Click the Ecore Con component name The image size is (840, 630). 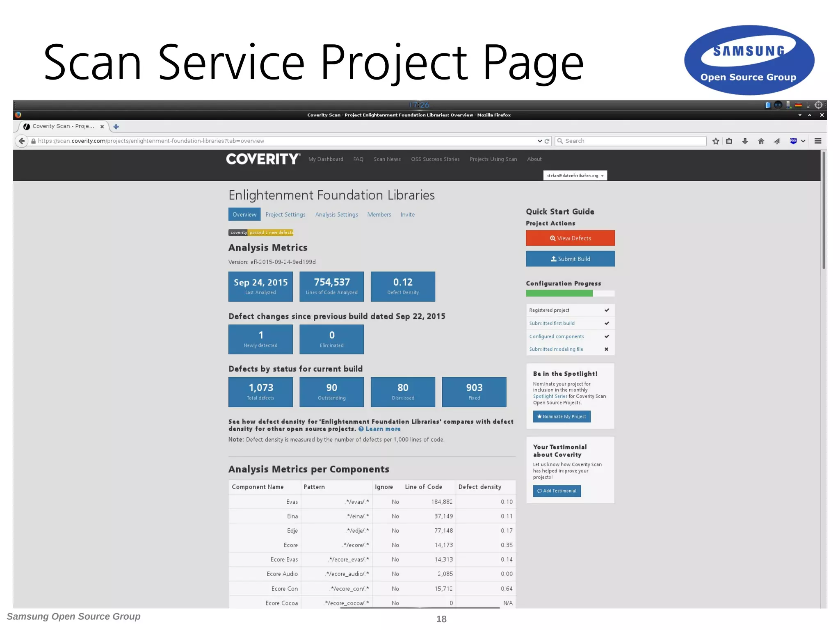coord(285,589)
